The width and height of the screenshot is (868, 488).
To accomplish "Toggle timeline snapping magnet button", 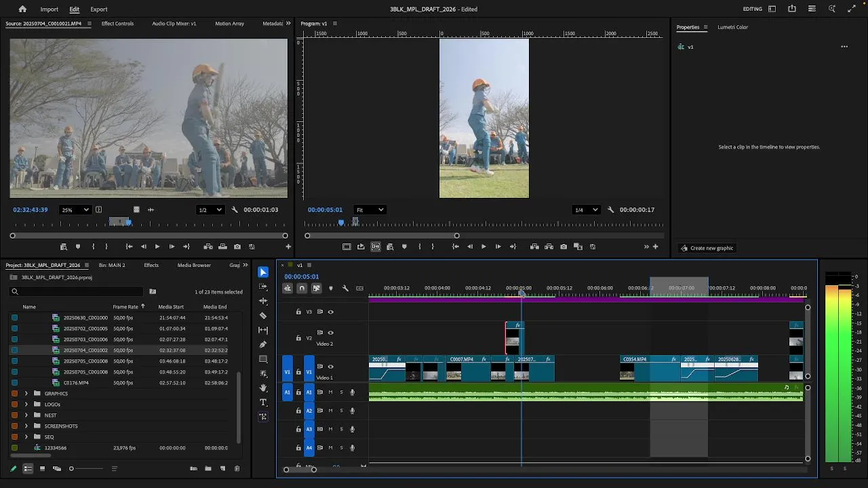I will tap(302, 289).
